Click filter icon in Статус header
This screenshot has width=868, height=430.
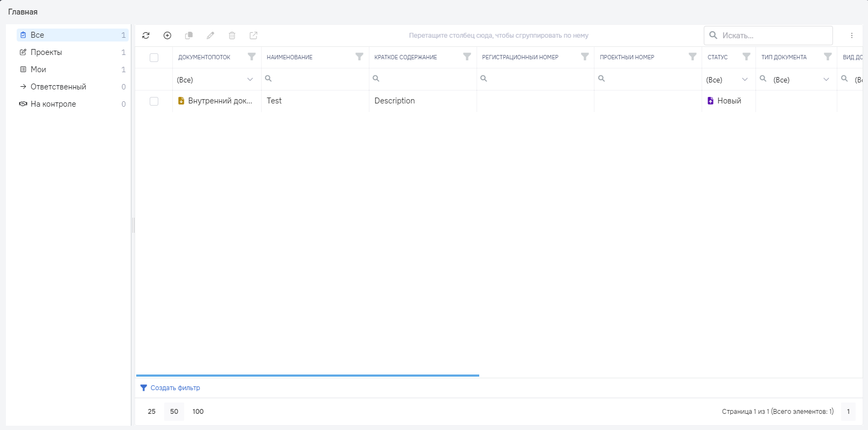coord(746,57)
